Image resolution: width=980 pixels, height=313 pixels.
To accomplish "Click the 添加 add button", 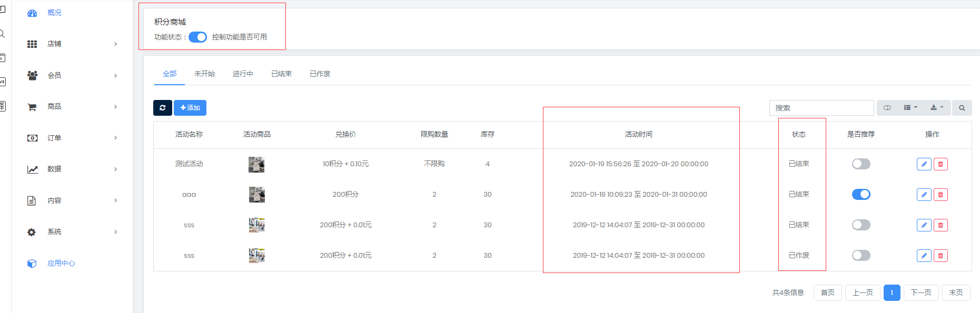I will pos(190,108).
